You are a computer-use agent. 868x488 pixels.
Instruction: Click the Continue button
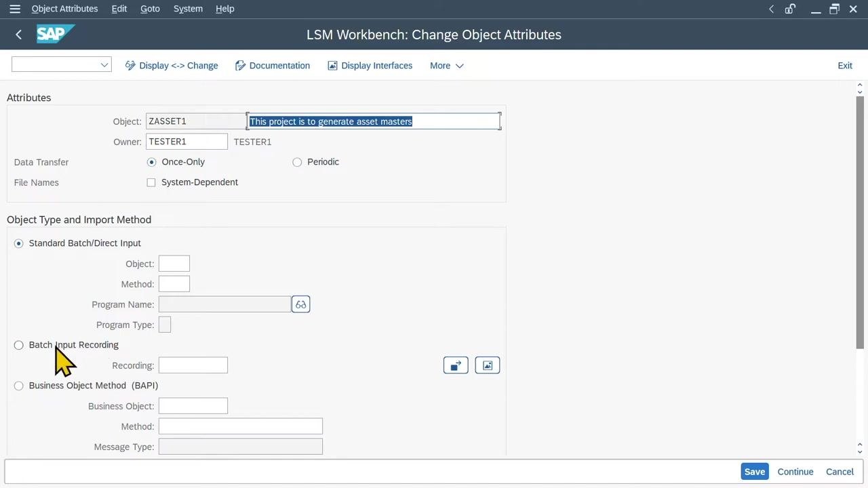[795, 472]
